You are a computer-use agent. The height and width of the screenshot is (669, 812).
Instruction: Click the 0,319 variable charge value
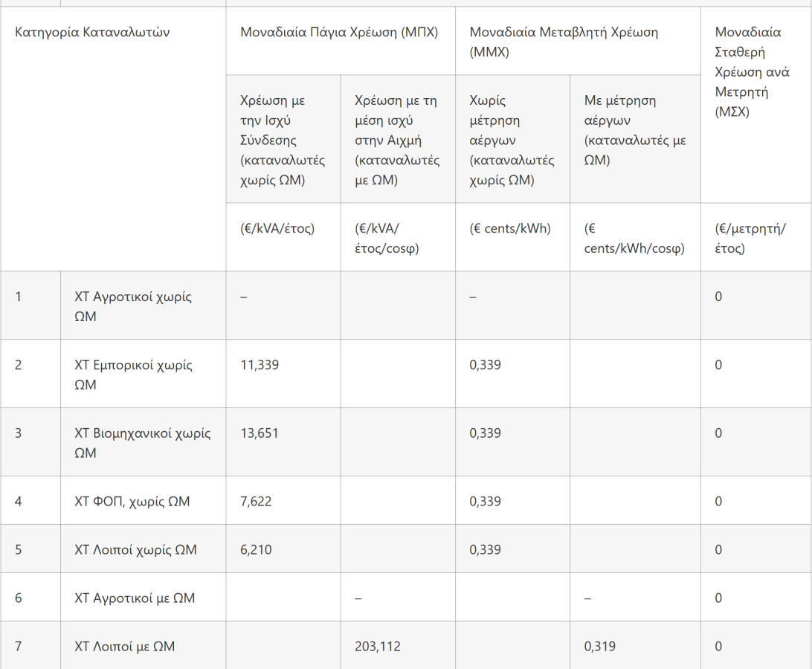599,647
